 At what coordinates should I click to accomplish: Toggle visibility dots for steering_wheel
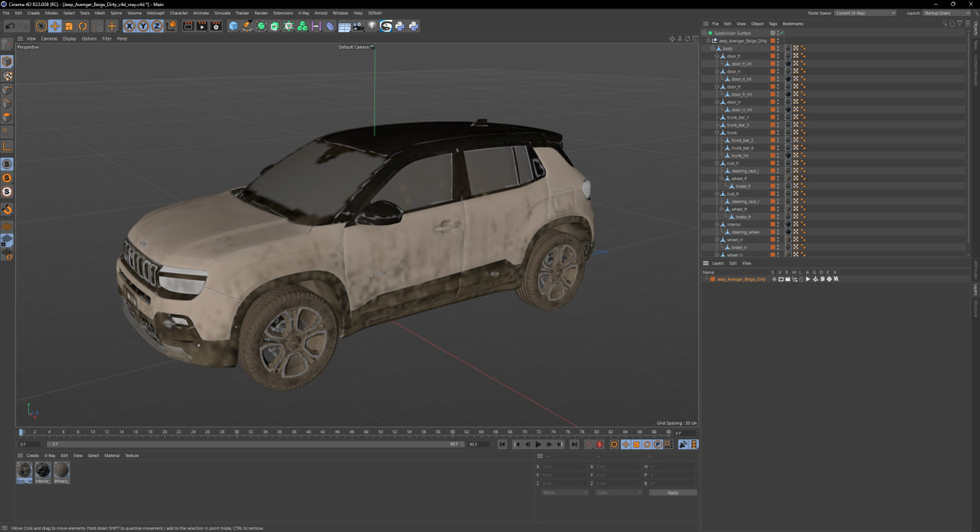(779, 232)
